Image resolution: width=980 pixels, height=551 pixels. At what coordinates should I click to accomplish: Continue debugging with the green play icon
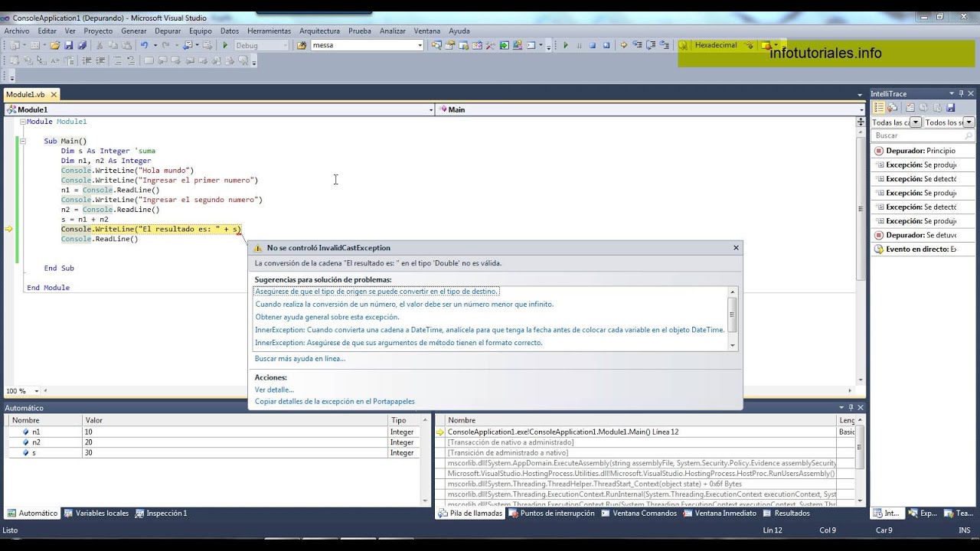(566, 45)
